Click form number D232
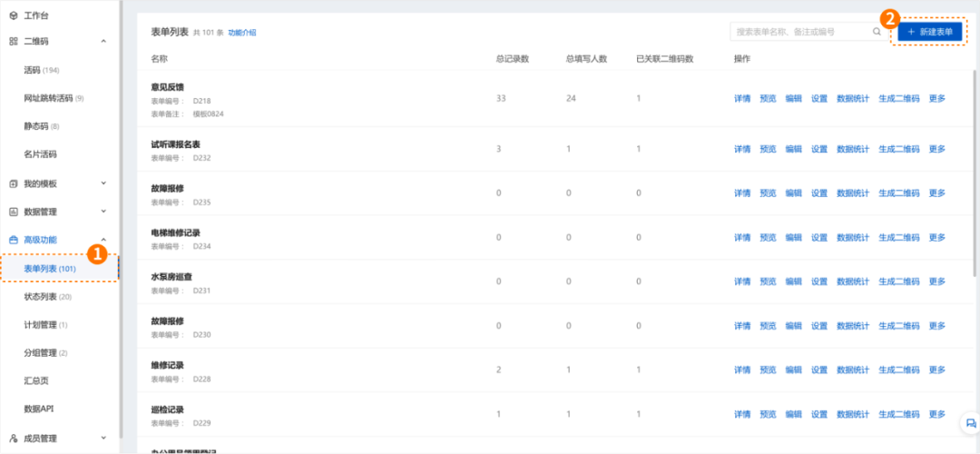The width and height of the screenshot is (980, 454). click(x=201, y=158)
